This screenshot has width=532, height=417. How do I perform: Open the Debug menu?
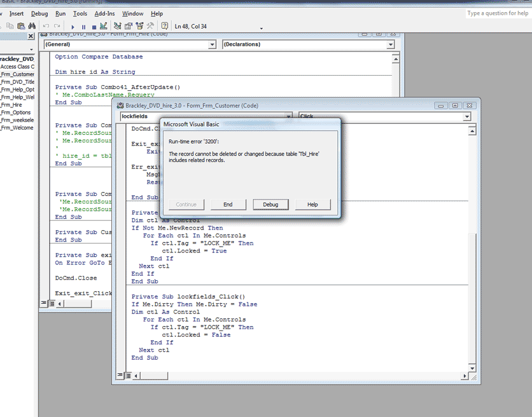coord(39,13)
